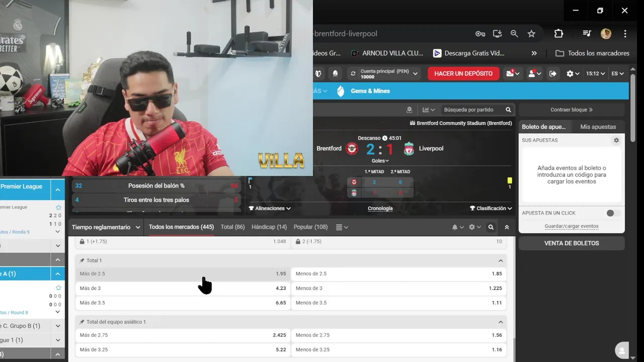Select the Total (86) tab
The image size is (644, 362).
point(233,227)
